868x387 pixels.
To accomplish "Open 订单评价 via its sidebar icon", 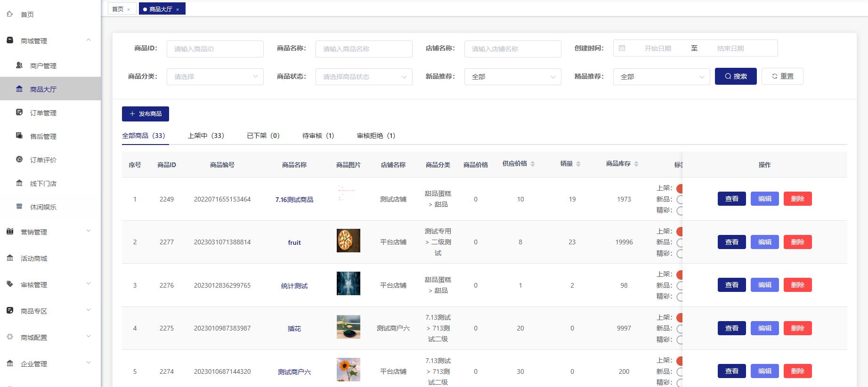I will pos(19,160).
